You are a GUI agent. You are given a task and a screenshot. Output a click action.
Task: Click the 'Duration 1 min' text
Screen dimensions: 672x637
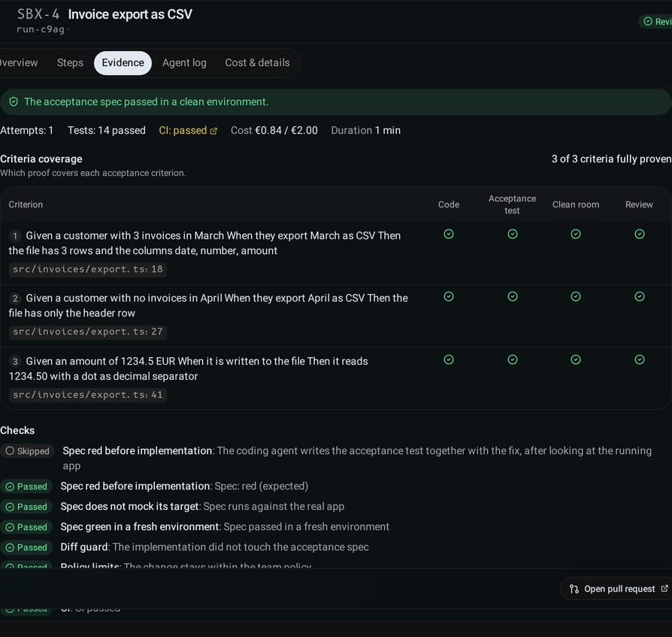pyautogui.click(x=365, y=130)
